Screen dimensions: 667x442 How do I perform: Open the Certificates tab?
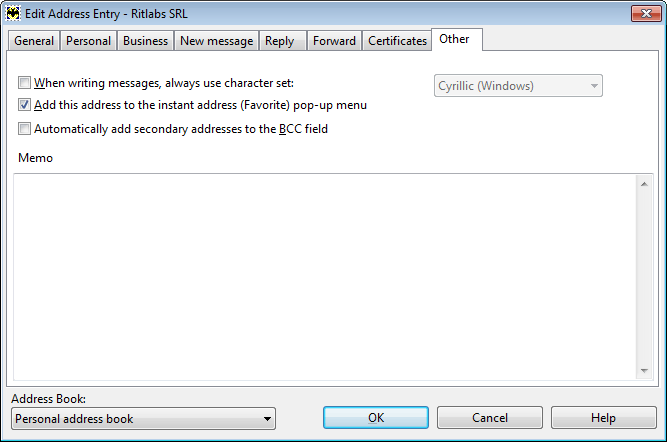(x=397, y=41)
